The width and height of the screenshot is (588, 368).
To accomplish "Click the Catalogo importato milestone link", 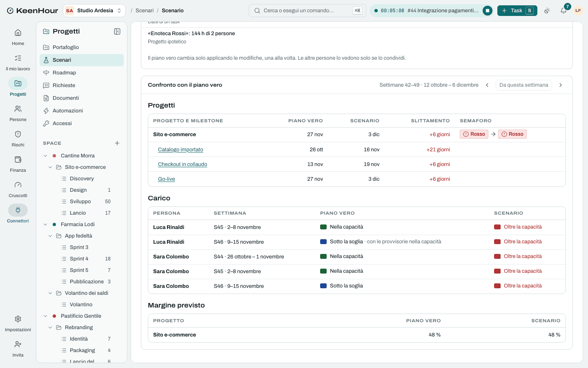I will point(180,150).
